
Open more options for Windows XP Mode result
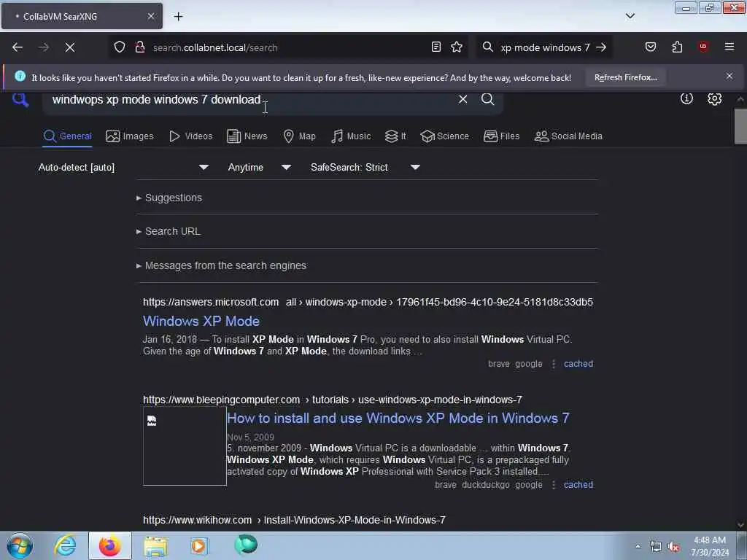tap(554, 364)
